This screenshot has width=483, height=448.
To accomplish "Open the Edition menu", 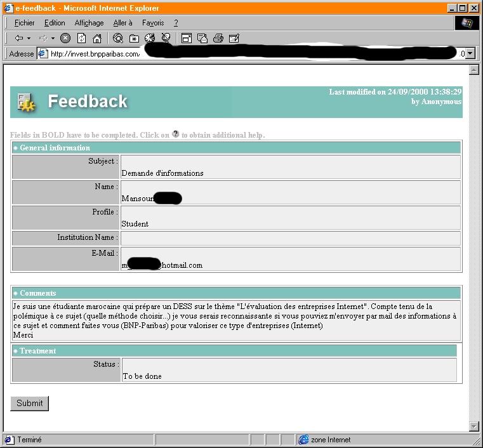I will [x=55, y=23].
